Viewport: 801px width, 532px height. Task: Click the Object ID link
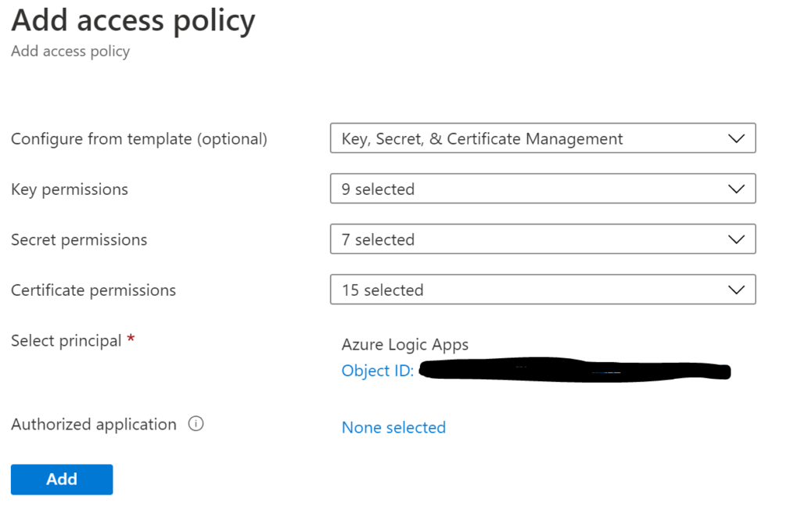(377, 371)
